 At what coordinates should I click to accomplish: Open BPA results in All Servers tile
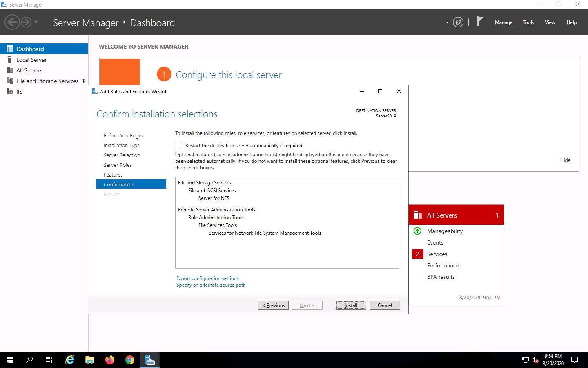click(441, 277)
